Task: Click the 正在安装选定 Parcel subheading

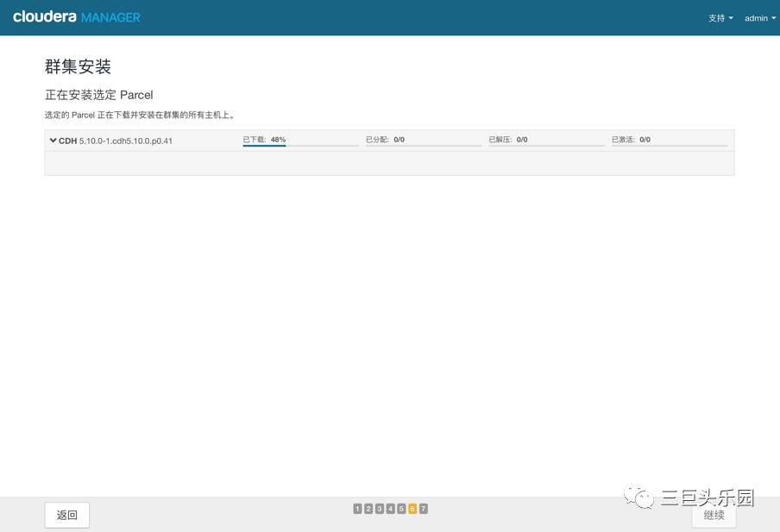Action: pyautogui.click(x=99, y=95)
